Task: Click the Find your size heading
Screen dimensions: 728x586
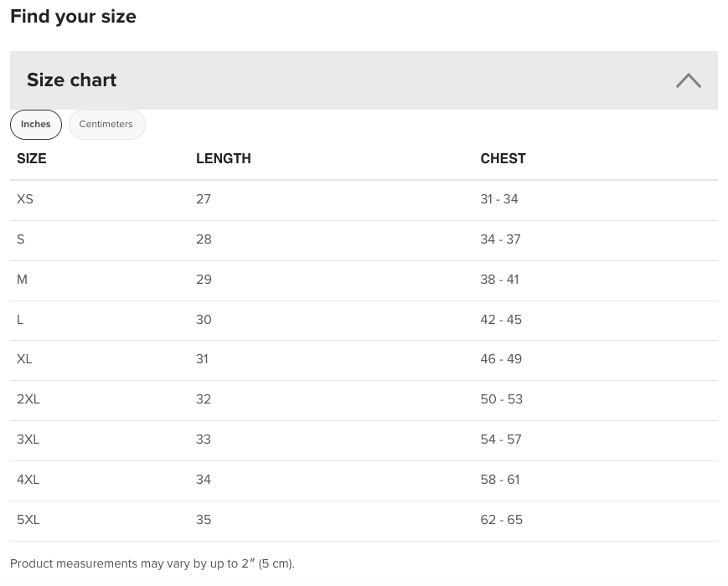Action: (74, 17)
